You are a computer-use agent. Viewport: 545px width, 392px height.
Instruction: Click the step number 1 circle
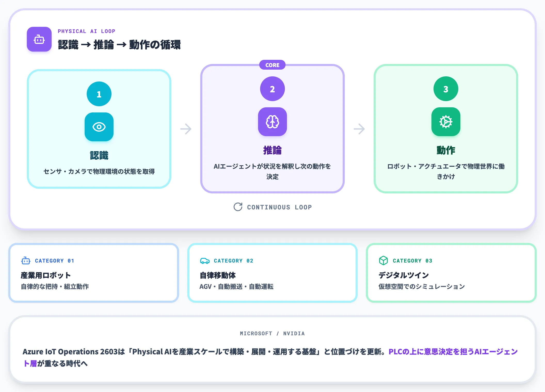[99, 94]
